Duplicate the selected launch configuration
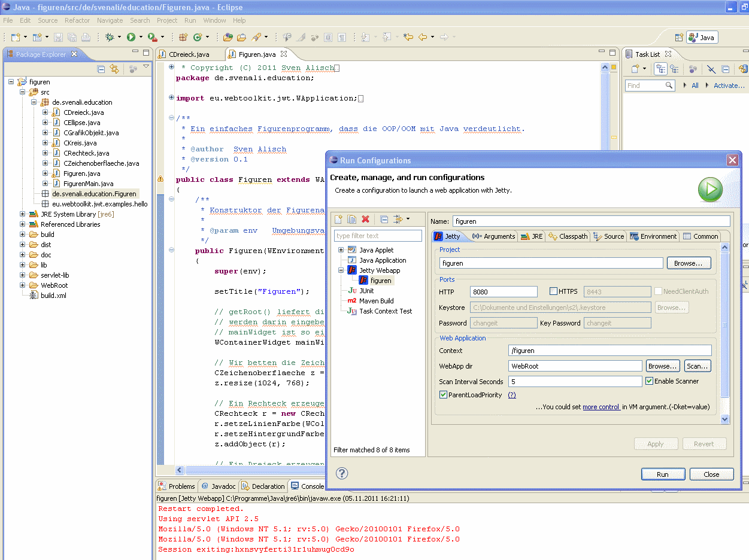The width and height of the screenshot is (749, 560). [352, 220]
